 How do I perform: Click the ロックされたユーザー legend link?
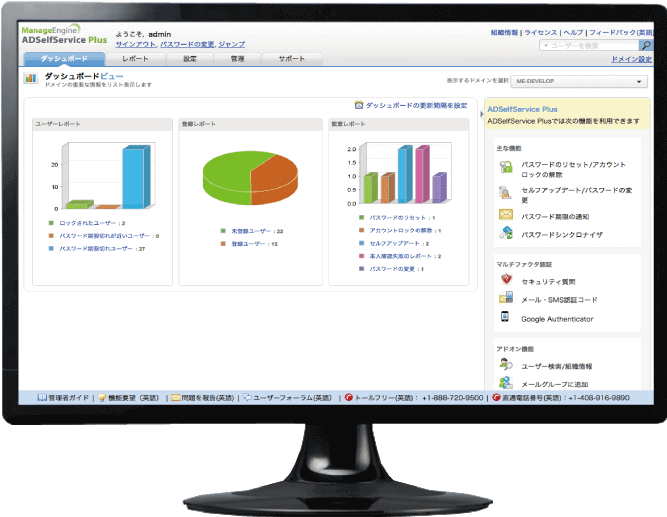point(88,223)
